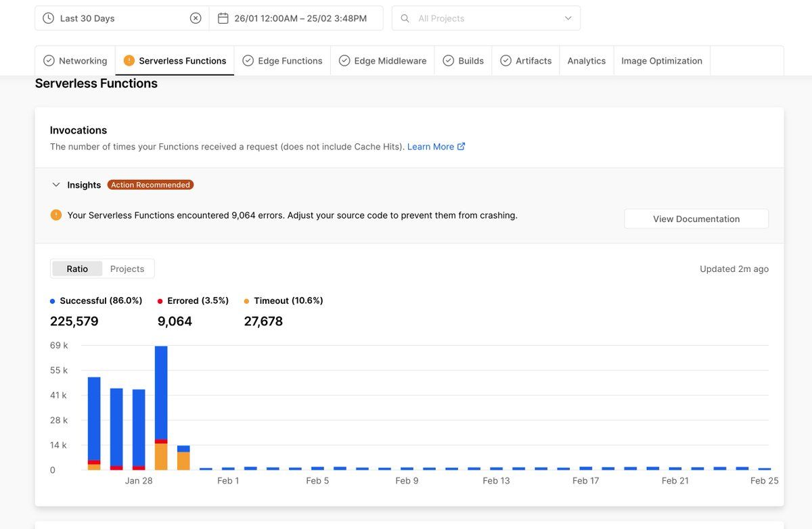Toggle the Timeout series legend
This screenshot has width=812, height=529.
click(x=284, y=300)
